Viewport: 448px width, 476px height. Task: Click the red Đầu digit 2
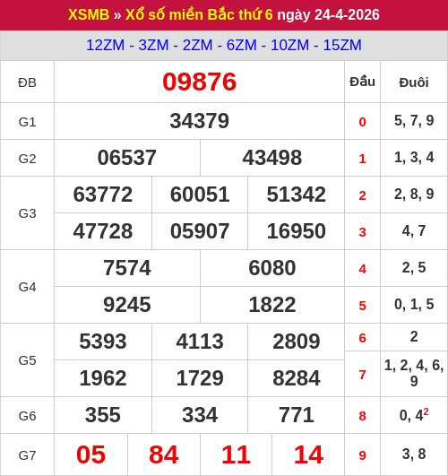[x=362, y=195]
